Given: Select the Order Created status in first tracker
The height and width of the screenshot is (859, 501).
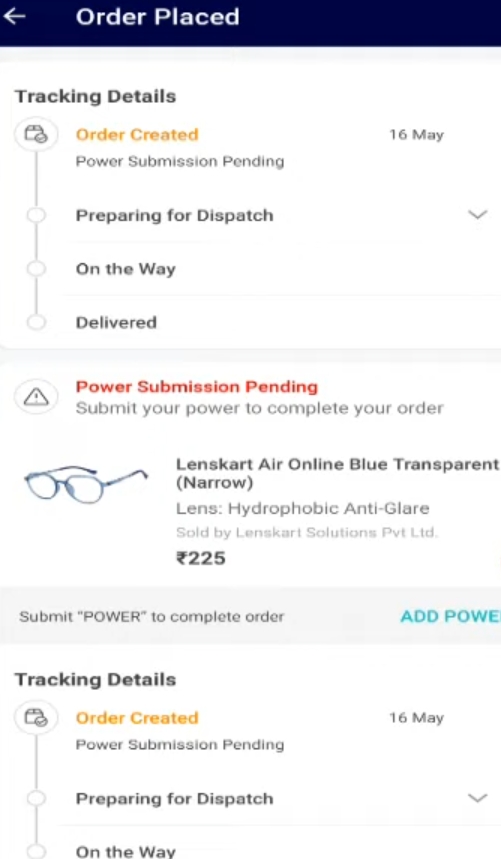Looking at the screenshot, I should 137,135.
